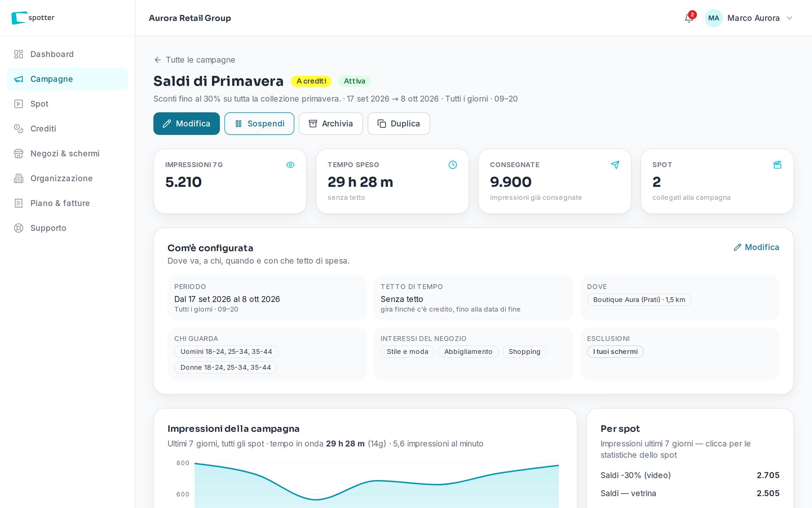Click the MA user avatar
Viewport: 812px width, 508px height.
713,18
